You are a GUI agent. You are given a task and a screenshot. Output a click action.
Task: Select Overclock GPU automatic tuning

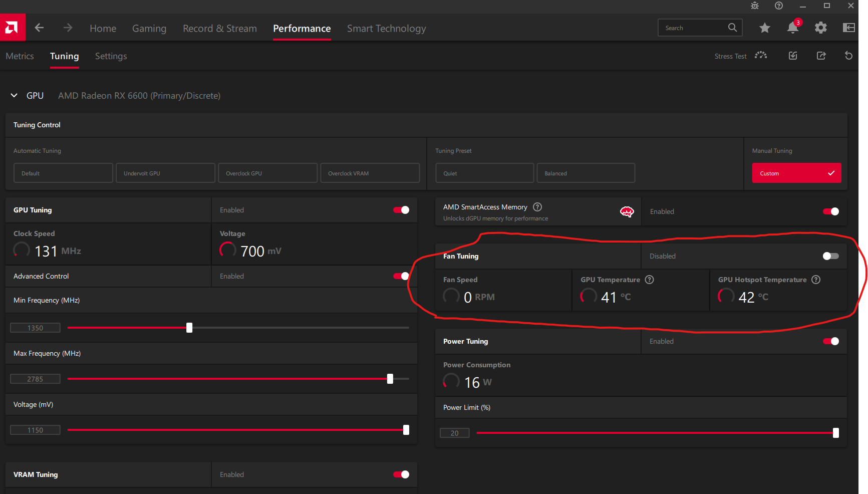coord(267,173)
